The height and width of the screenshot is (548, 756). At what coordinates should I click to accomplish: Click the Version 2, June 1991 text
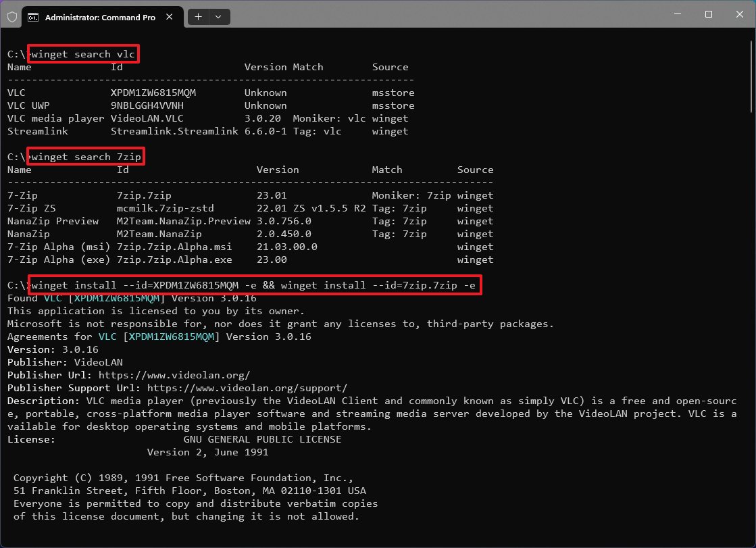(x=208, y=452)
